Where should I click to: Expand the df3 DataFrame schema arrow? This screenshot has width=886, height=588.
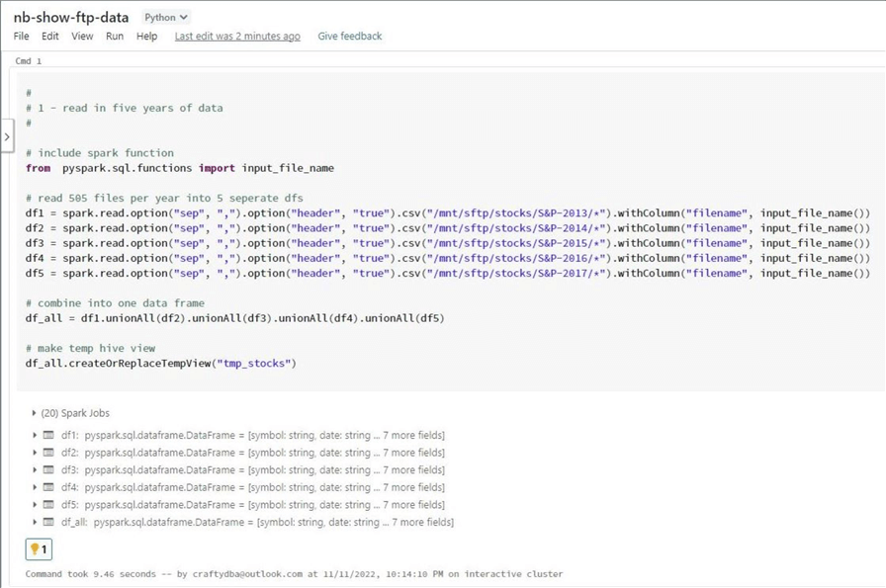click(36, 470)
